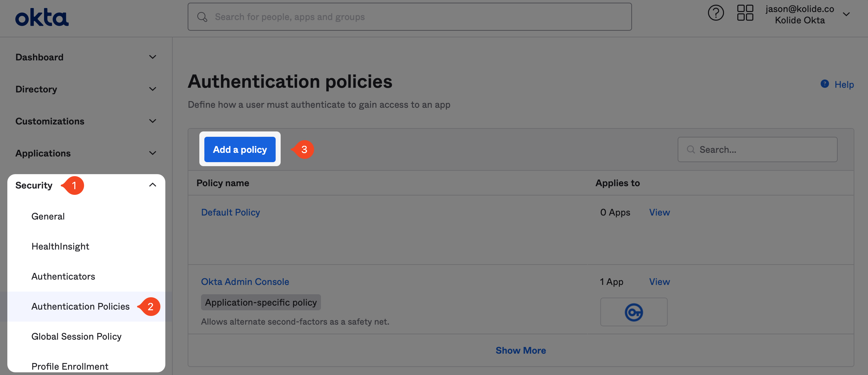Expand the Dashboard menu chevron

[x=153, y=57]
